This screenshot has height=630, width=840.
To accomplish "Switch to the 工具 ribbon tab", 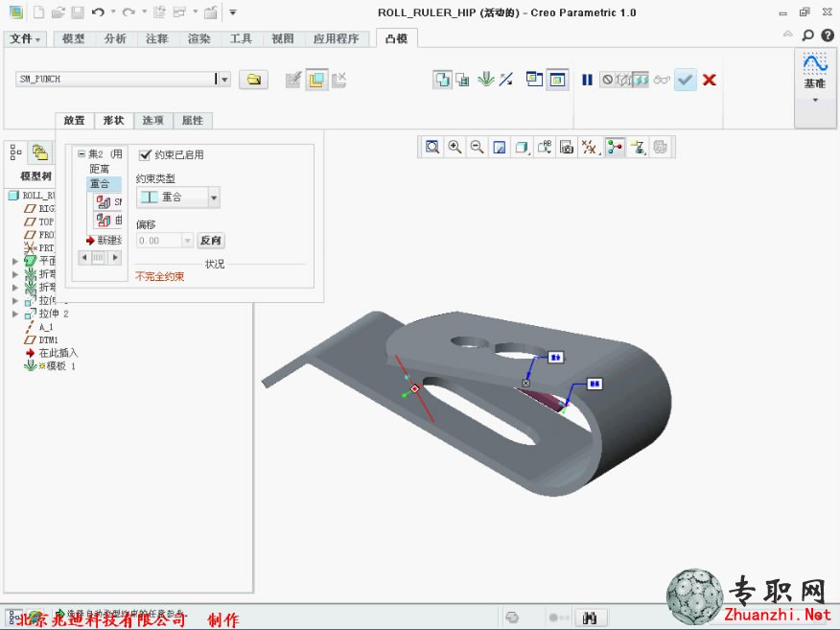I will [241, 38].
